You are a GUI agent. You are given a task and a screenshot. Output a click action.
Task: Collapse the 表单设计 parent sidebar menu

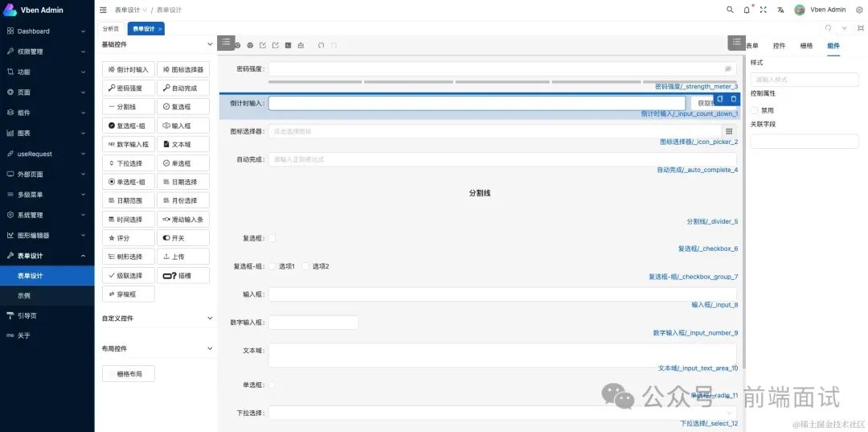click(x=47, y=256)
